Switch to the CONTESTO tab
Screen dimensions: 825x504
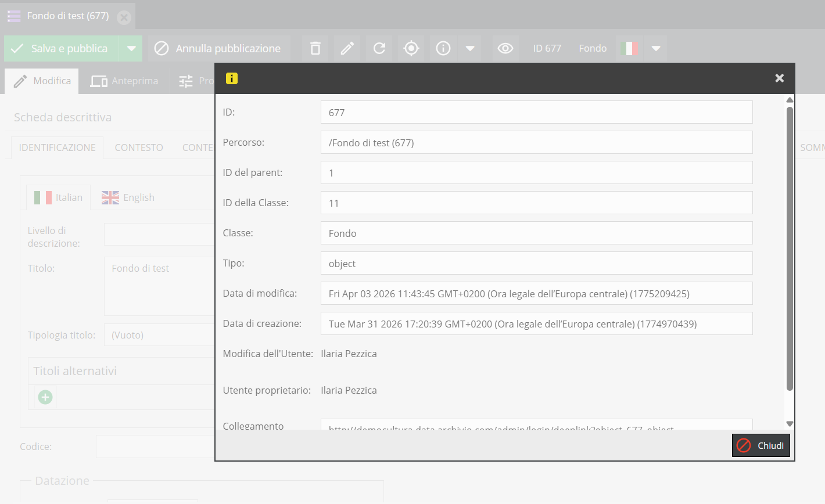click(x=139, y=148)
